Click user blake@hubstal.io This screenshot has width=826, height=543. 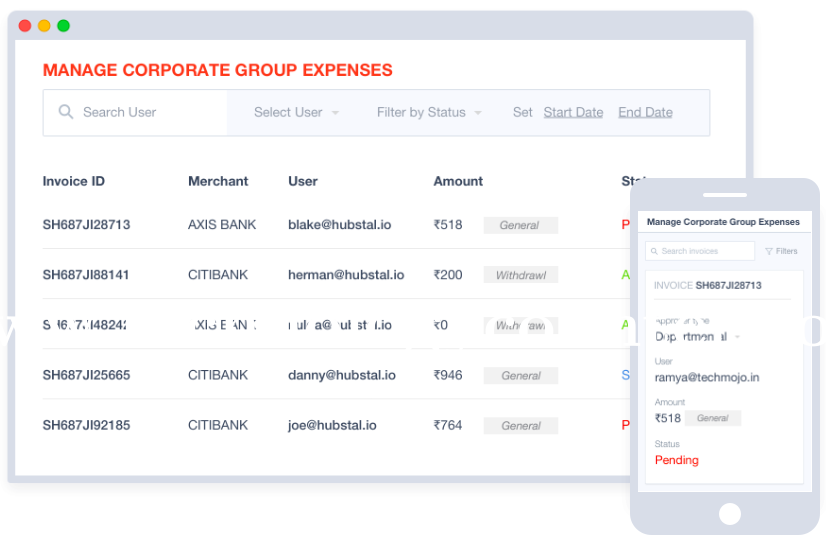tap(340, 225)
